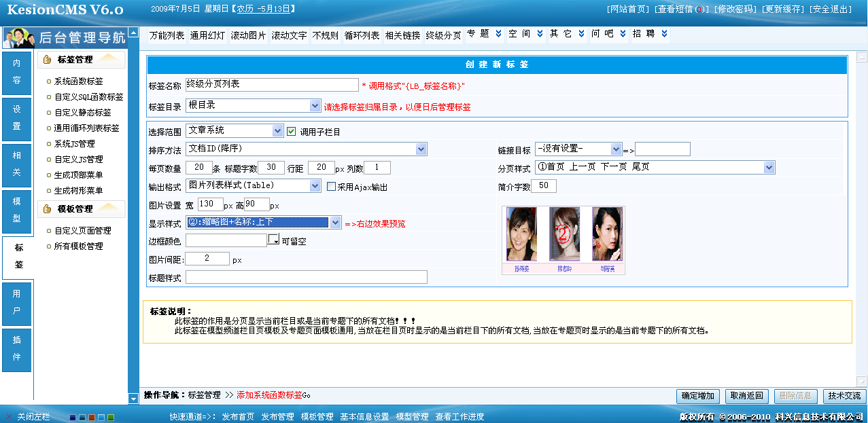Click scroll-up arrow beside 后台管理导航 header
The width and height of the screenshot is (868, 423).
point(134,33)
